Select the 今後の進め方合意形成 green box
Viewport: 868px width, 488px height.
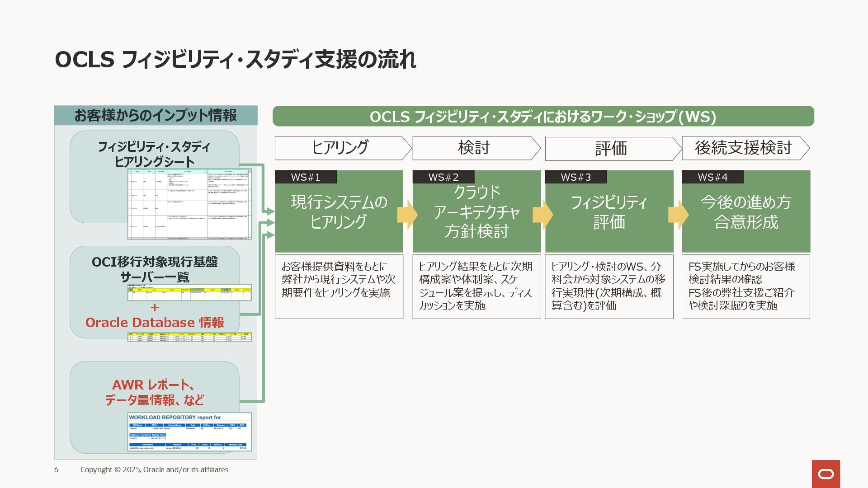tap(746, 211)
